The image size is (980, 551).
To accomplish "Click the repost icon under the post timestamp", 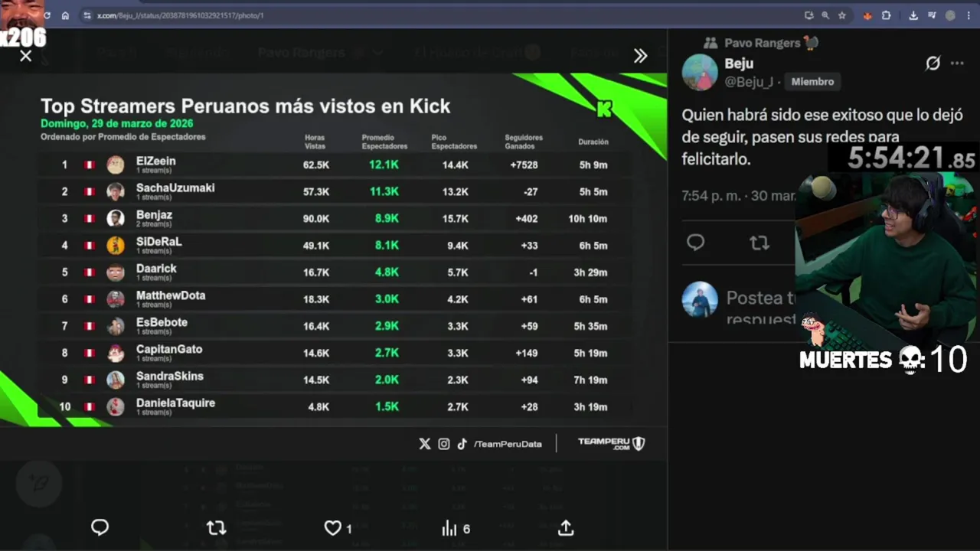I will pyautogui.click(x=759, y=243).
